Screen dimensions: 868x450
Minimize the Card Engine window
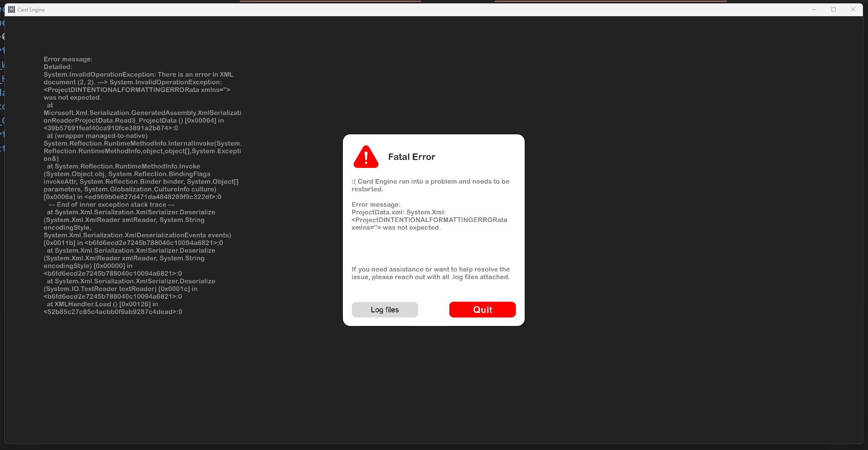(814, 9)
